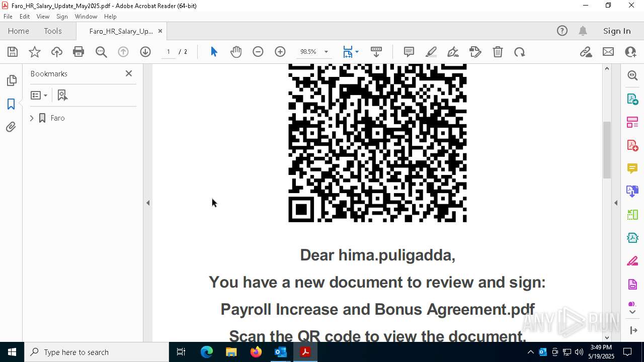Open the Sign menu
Screen dimensions: 644x362
[x=62, y=17]
